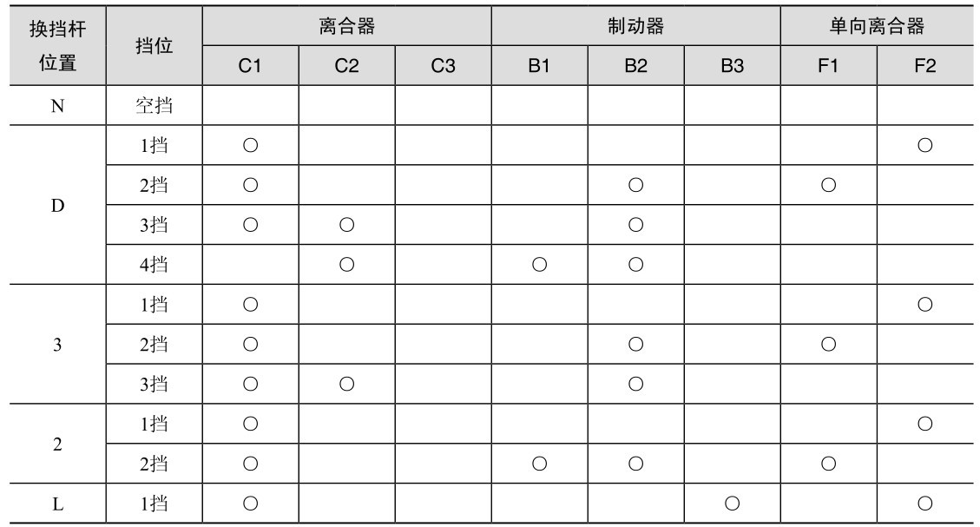The image size is (980, 527).
Task: Click the B3 circle in the L row
Action: click(732, 504)
